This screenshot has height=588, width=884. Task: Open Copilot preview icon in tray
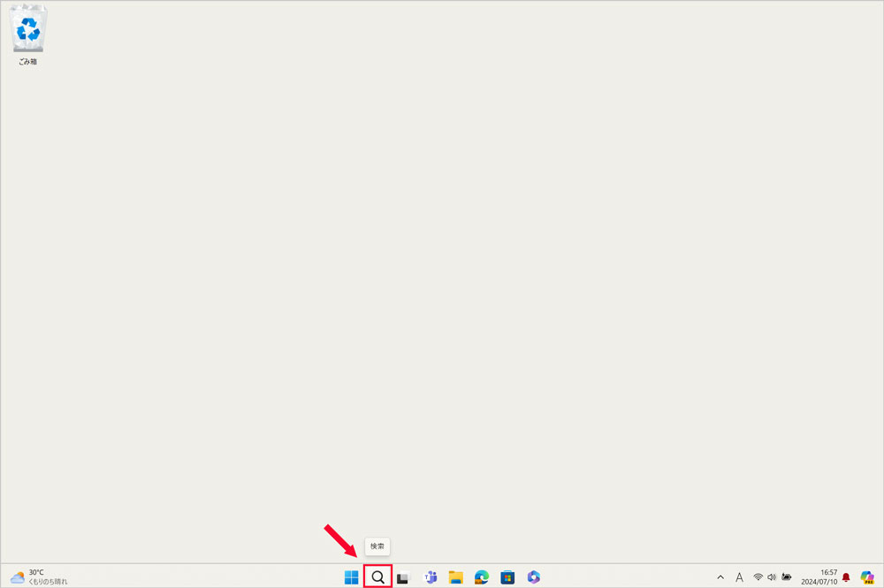[x=867, y=577]
